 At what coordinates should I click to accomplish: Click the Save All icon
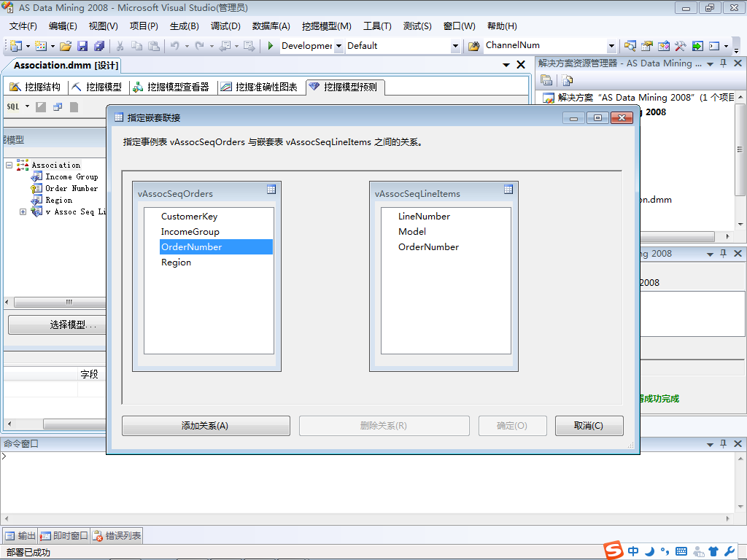[99, 46]
